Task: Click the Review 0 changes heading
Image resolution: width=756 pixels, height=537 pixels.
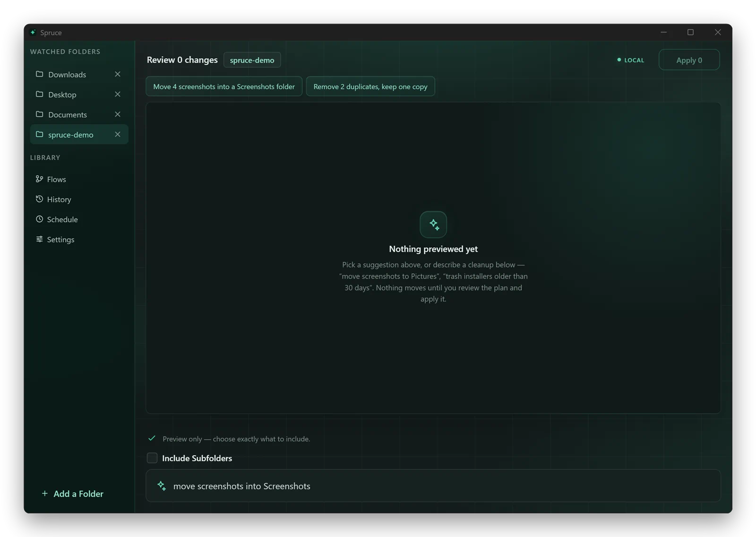Action: click(x=182, y=60)
